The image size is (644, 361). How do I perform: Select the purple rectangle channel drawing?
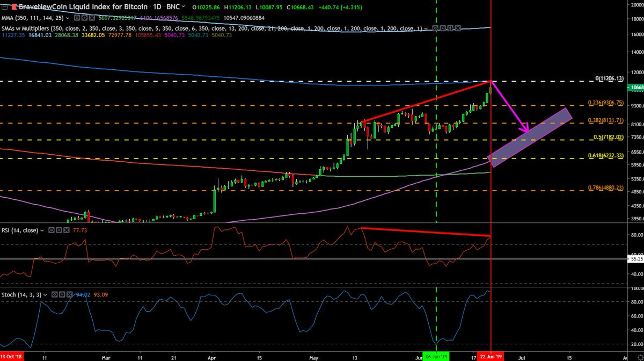(x=529, y=138)
